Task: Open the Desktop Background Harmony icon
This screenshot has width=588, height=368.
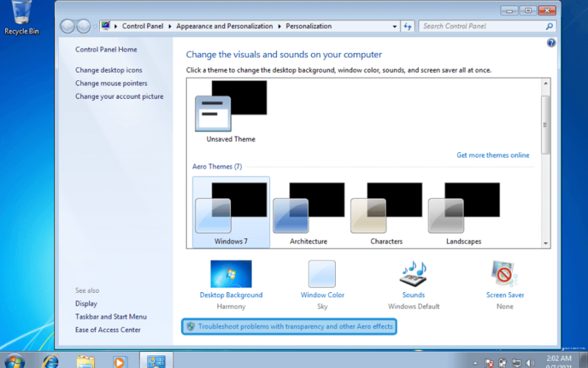Action: click(x=231, y=274)
